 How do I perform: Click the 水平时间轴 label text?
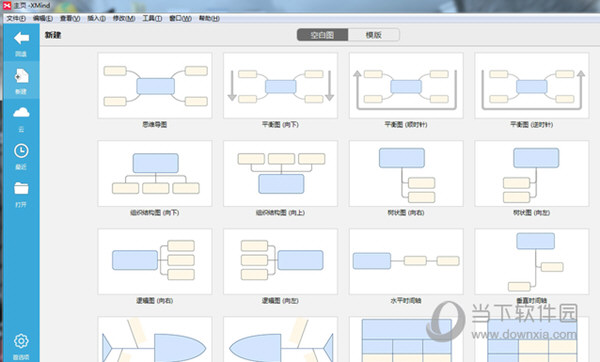(406, 301)
